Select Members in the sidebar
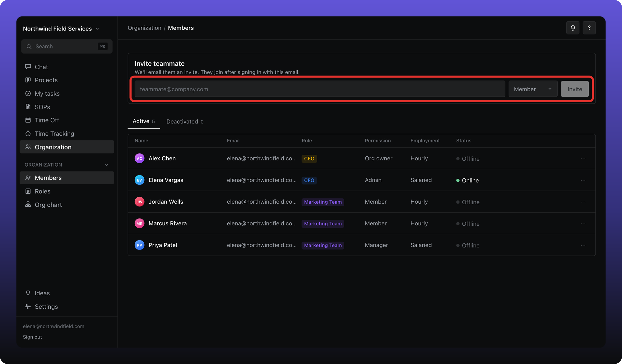The image size is (622, 364). [x=67, y=178]
